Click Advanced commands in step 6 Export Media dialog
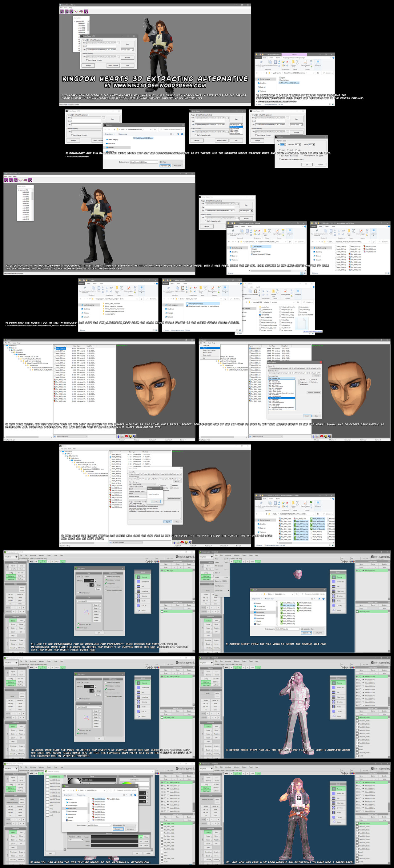The height and width of the screenshot is (868, 394). [314, 392]
